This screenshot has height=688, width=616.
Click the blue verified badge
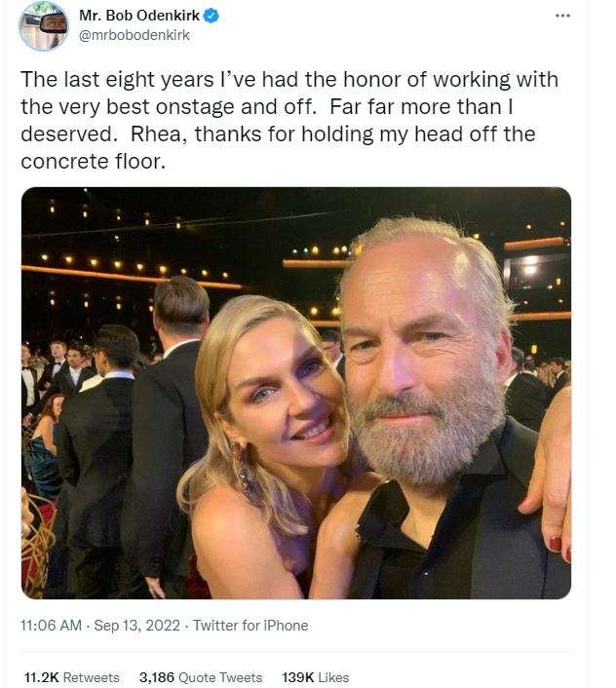click(211, 17)
